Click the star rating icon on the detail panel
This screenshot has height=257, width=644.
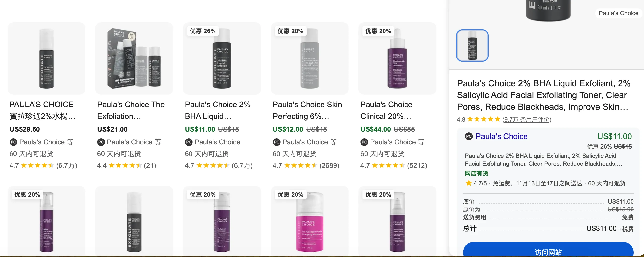coord(482,119)
